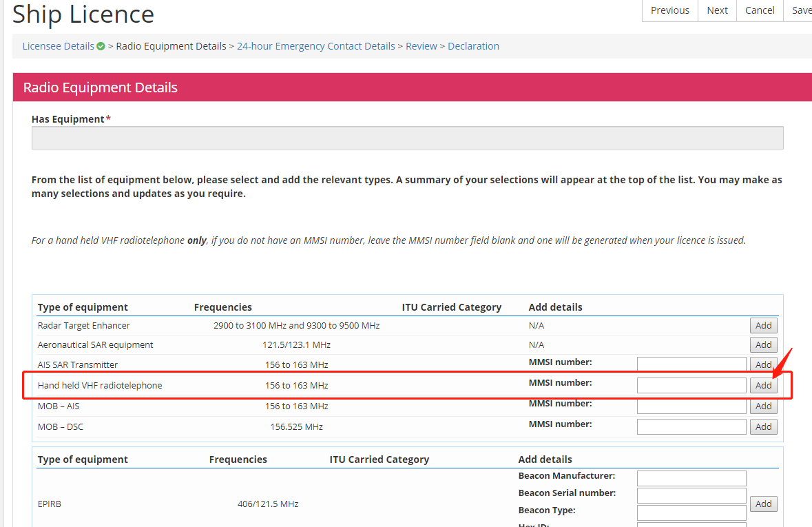Add the Hand held VHF radiotelephone
The width and height of the screenshot is (812, 527).
763,385
